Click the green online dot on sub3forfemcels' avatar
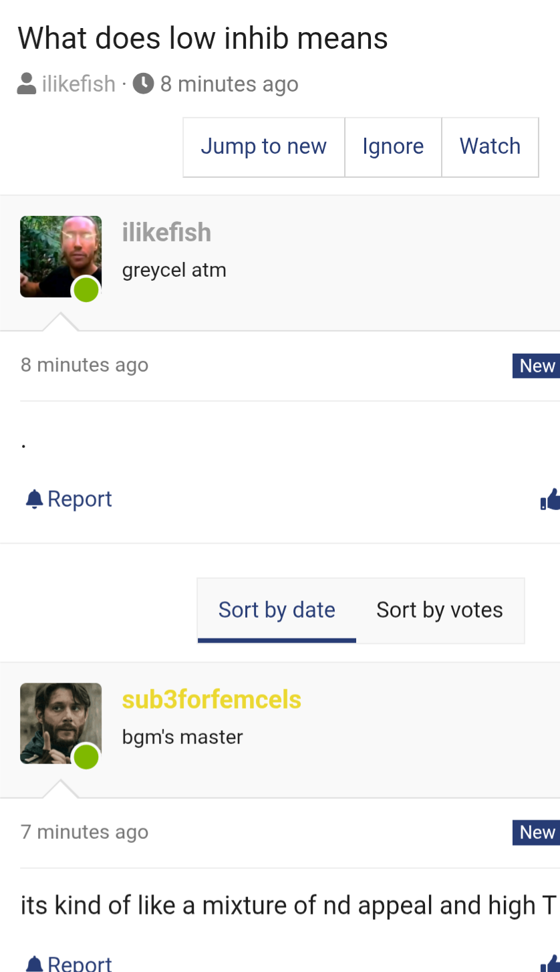 86,757
